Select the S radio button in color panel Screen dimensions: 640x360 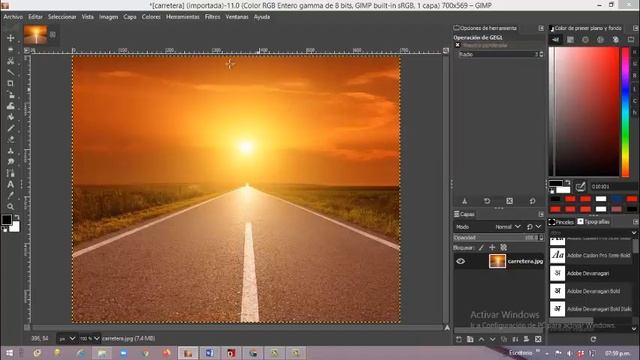coord(635,64)
